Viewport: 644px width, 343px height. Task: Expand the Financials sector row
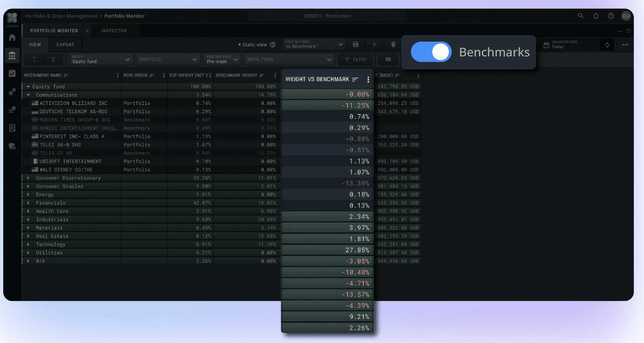point(28,203)
